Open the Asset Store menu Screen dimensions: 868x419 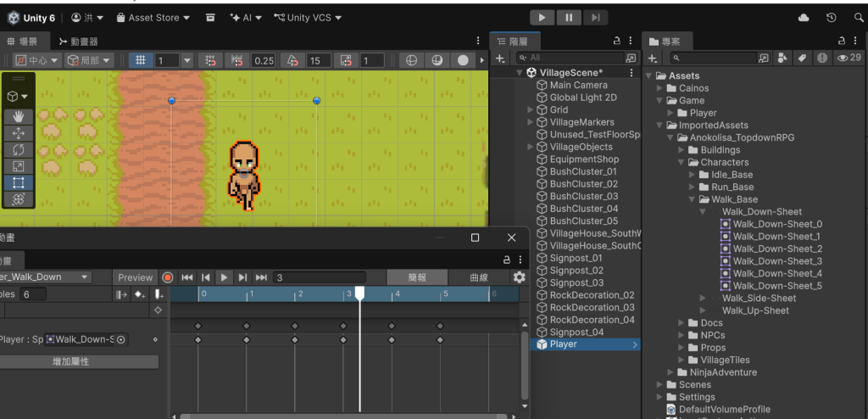click(153, 18)
